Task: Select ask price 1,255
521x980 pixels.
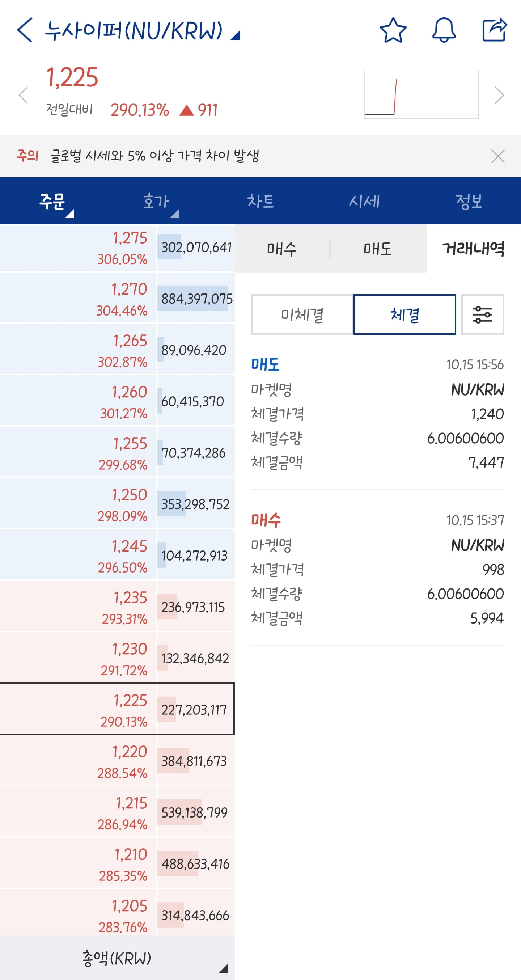Action: [78, 452]
